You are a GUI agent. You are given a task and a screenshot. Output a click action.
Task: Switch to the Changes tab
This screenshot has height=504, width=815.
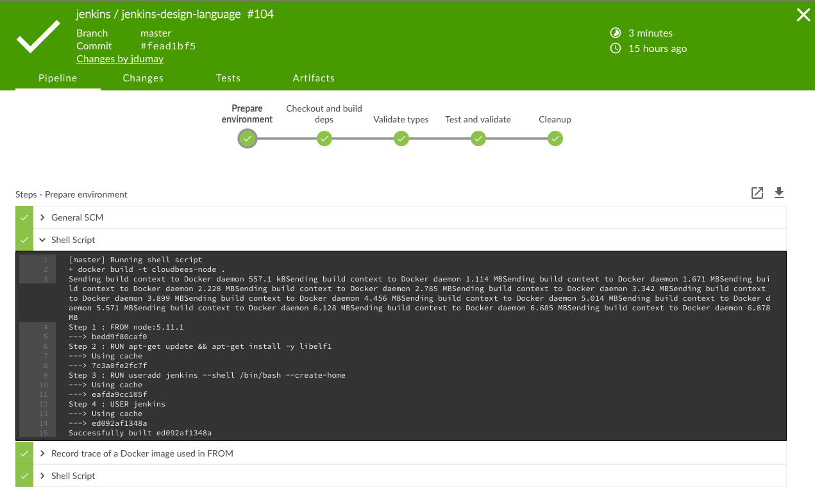143,78
